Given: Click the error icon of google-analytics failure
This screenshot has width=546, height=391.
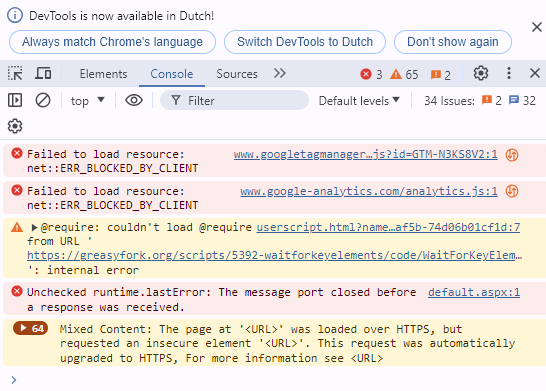Looking at the screenshot, I should 17,190.
